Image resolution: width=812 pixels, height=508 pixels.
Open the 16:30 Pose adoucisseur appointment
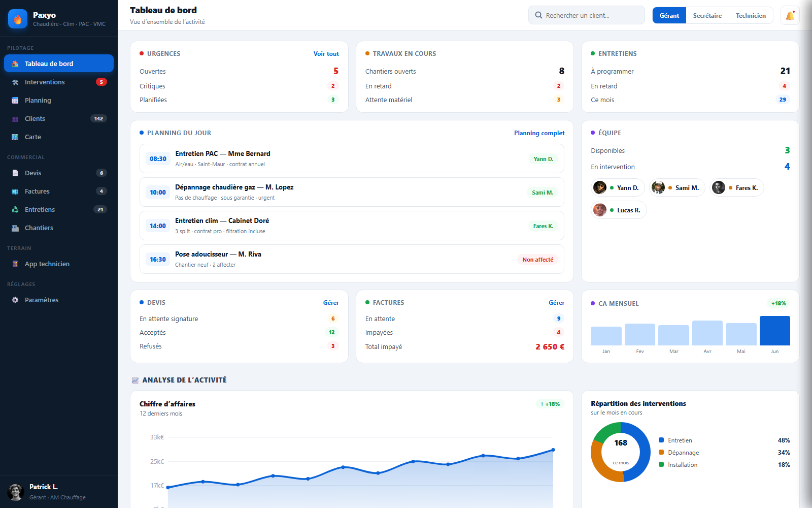352,259
